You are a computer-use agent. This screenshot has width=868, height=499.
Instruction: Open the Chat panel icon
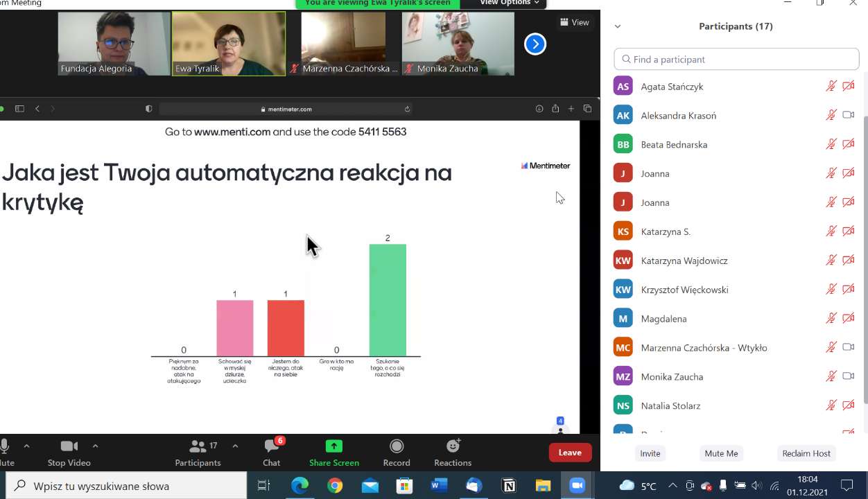point(272,446)
